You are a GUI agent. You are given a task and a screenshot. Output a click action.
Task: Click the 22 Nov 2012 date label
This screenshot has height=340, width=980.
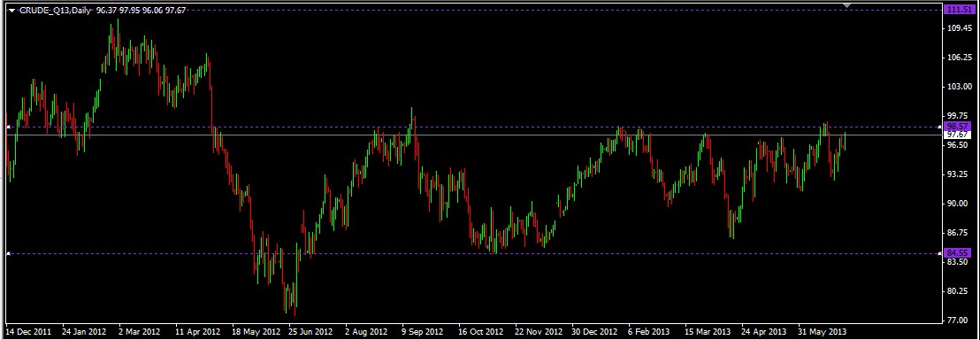click(x=538, y=331)
